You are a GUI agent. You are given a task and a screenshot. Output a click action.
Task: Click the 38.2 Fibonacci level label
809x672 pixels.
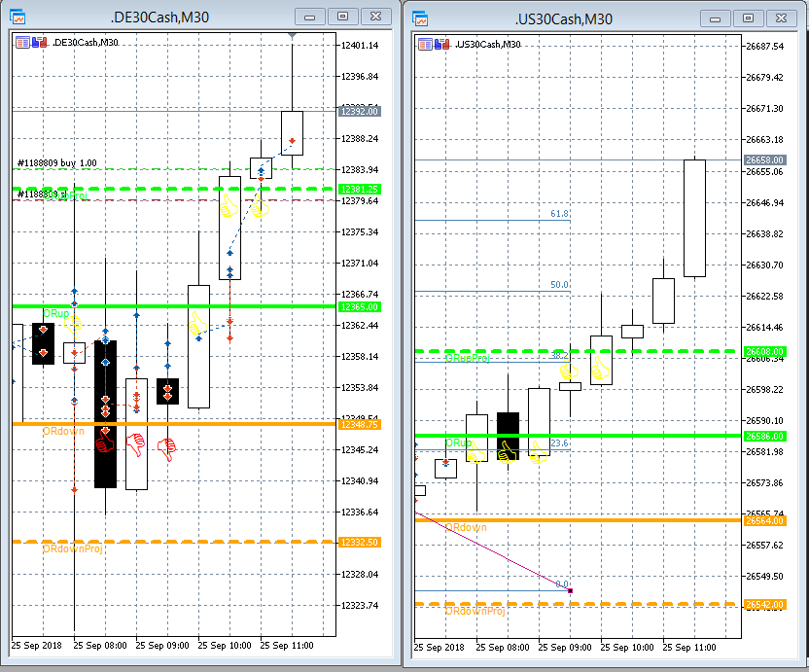click(559, 356)
